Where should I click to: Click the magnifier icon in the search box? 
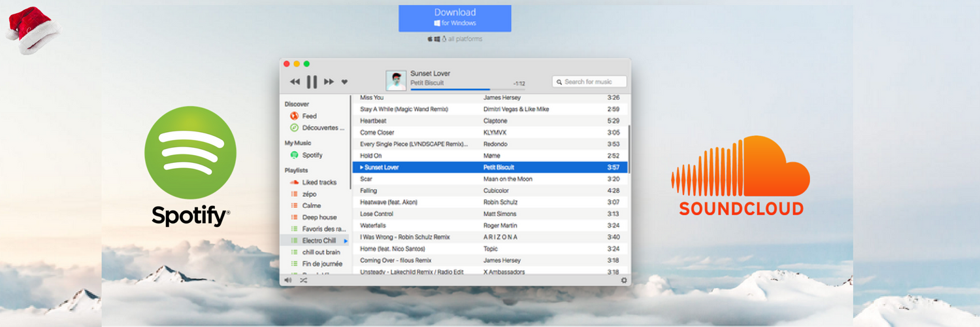pos(559,82)
